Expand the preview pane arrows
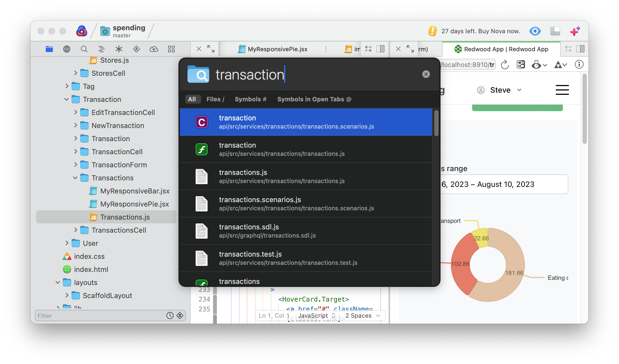The width and height of the screenshot is (619, 364). 410,49
